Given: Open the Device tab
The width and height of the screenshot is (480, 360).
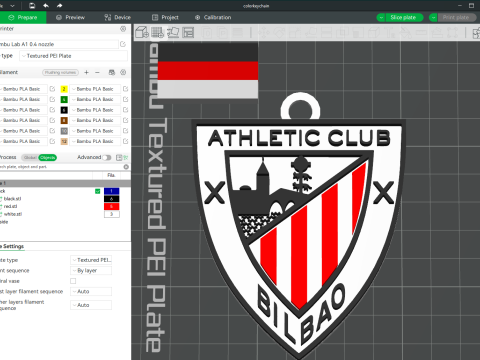Looking at the screenshot, I should point(117,17).
